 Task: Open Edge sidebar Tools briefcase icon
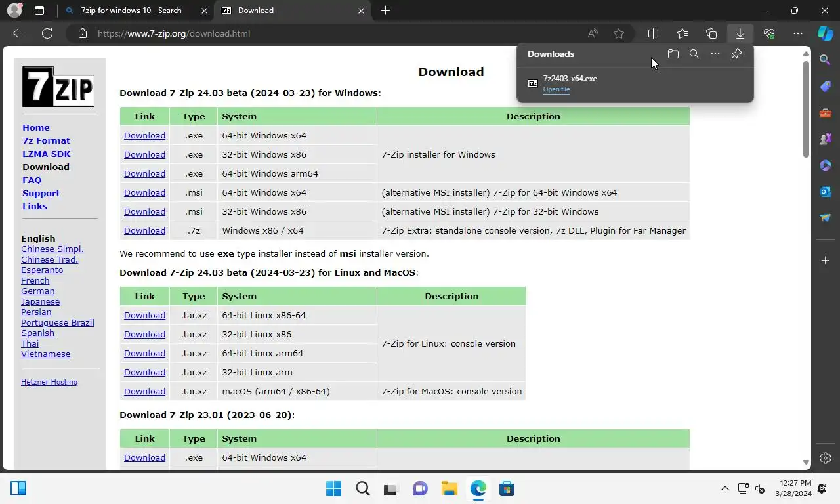[826, 113]
